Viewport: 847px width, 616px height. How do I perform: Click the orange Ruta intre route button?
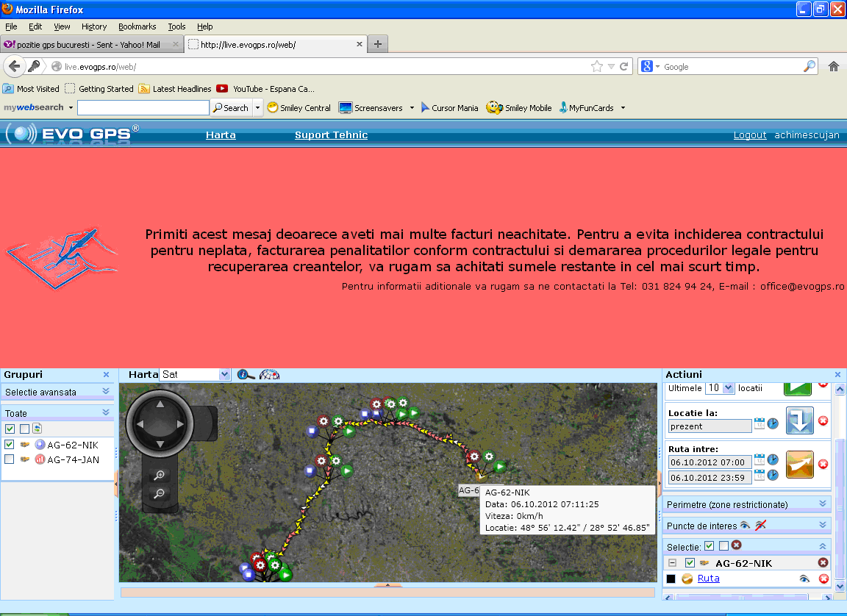[799, 465]
